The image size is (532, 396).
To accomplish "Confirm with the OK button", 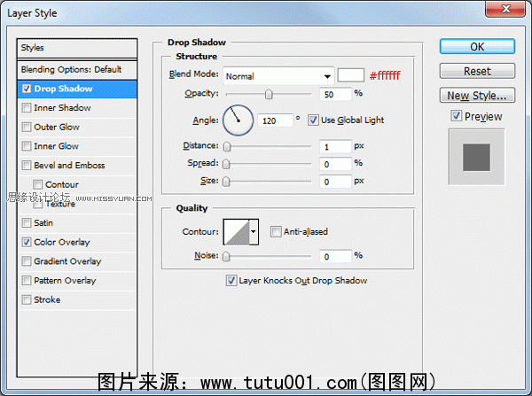I will [477, 46].
